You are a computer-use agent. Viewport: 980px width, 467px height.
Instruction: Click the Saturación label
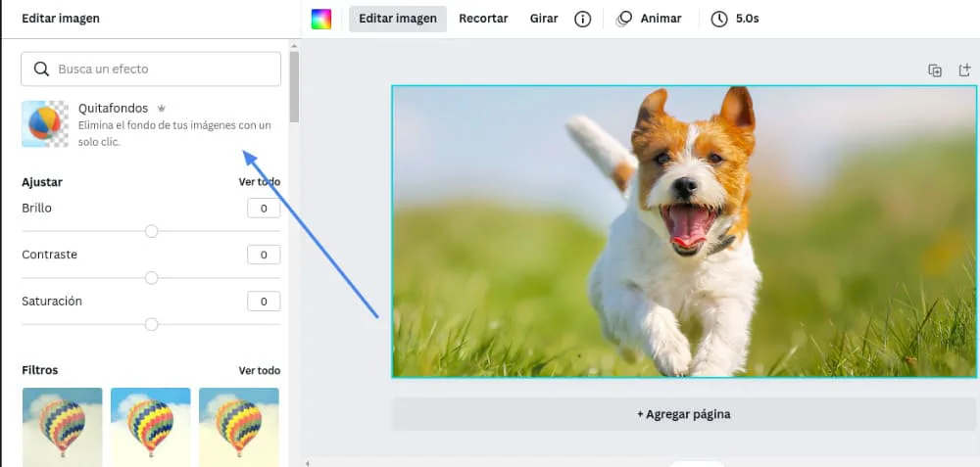pos(52,301)
